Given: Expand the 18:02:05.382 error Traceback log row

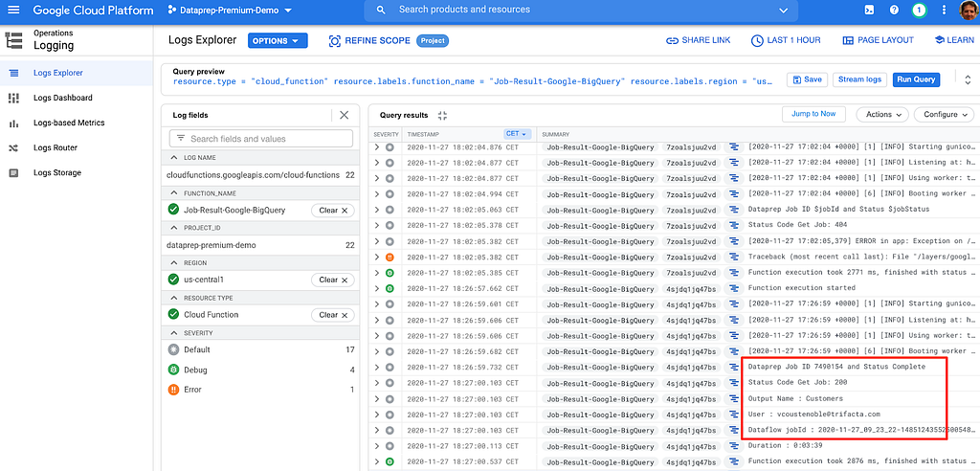Looking at the screenshot, I should (x=377, y=258).
